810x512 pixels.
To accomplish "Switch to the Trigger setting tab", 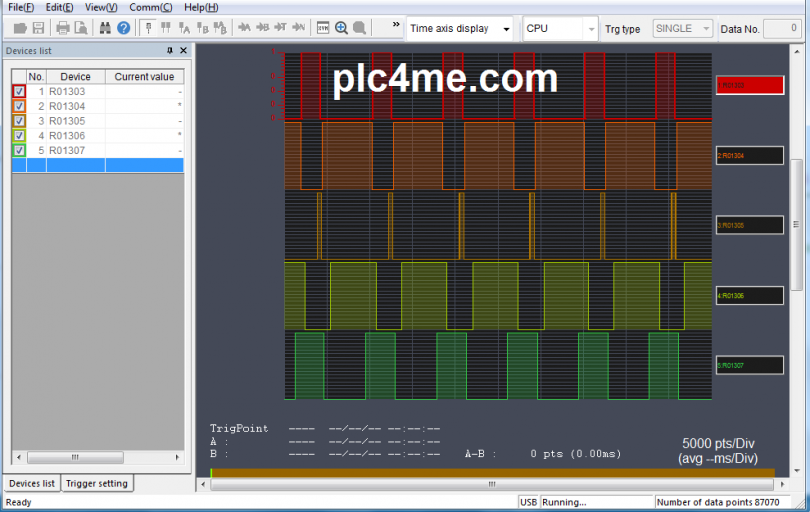I will (x=97, y=484).
